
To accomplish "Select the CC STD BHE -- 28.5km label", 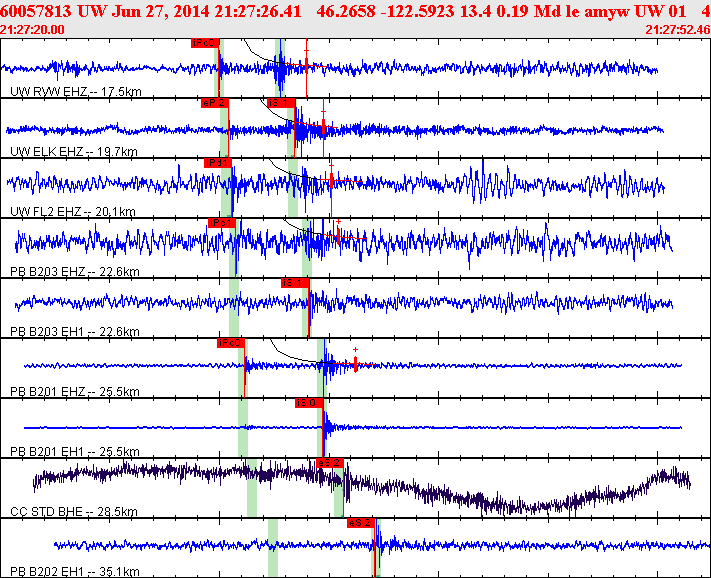I will coord(73,512).
